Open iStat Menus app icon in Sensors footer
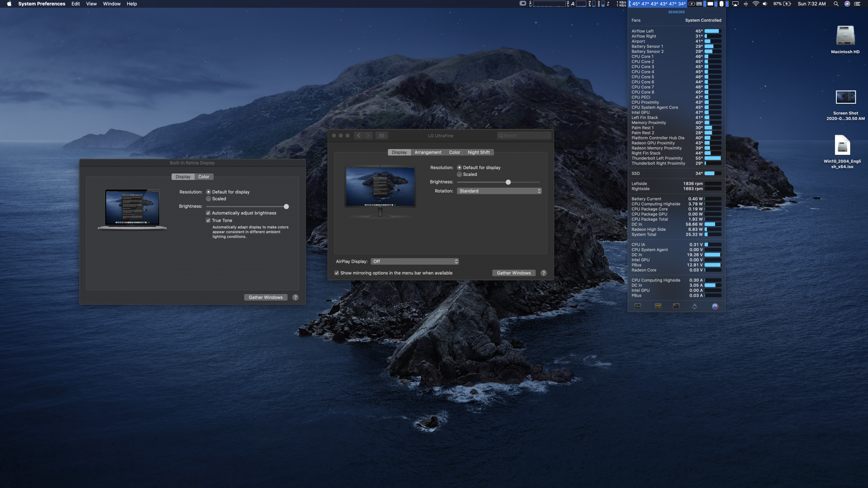 [x=715, y=306]
